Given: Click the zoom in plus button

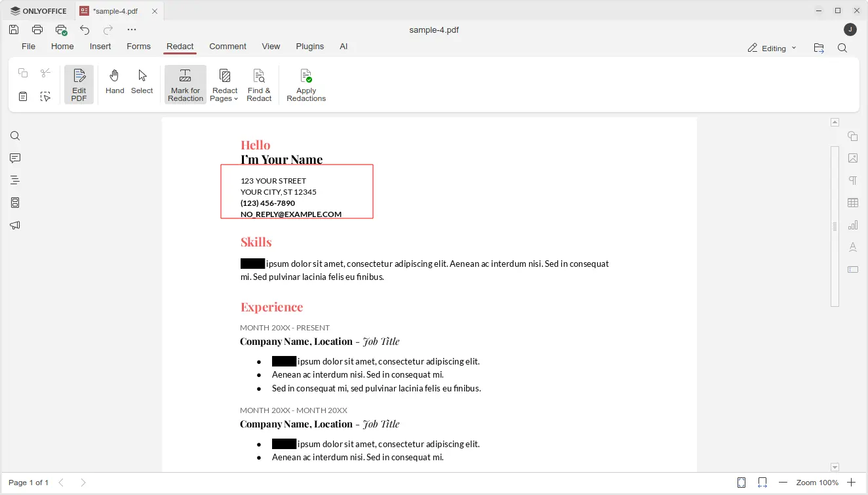Looking at the screenshot, I should click(x=851, y=483).
